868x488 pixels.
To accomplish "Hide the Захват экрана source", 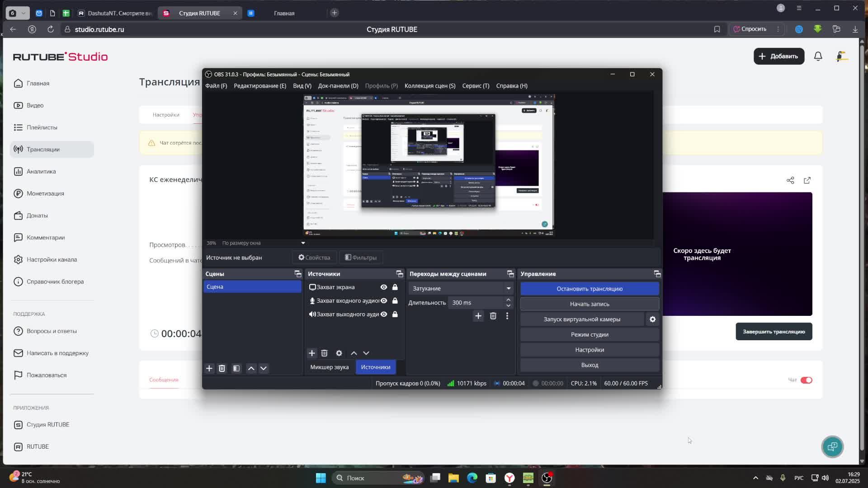I will 384,287.
